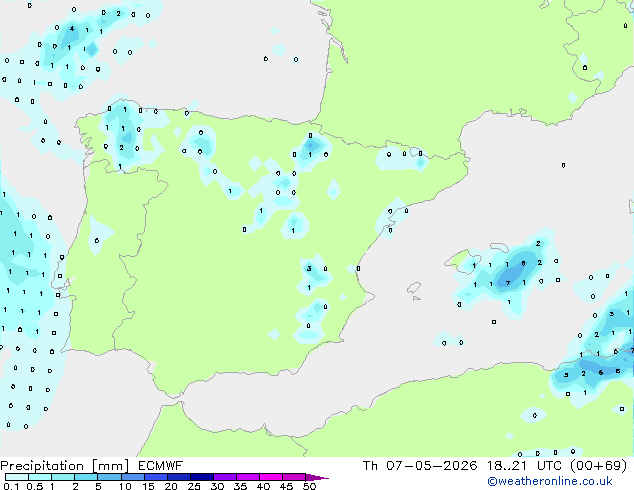
Task: Click the 'UTC' label in the caption
Action: 549,466
